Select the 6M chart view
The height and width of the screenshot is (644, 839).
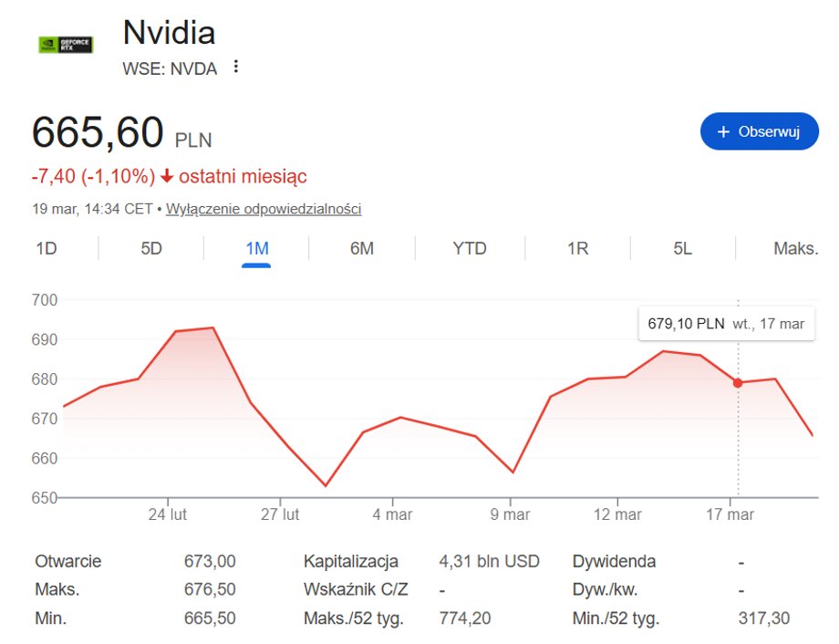click(x=361, y=248)
